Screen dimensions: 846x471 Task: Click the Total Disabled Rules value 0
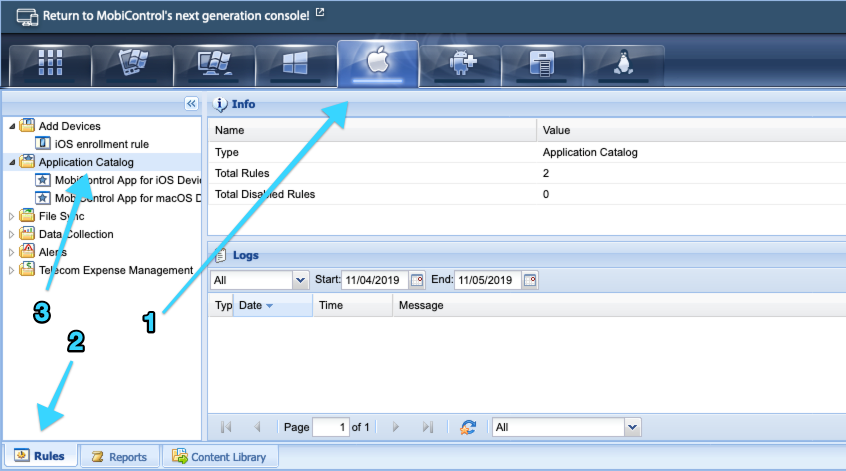(x=545, y=194)
